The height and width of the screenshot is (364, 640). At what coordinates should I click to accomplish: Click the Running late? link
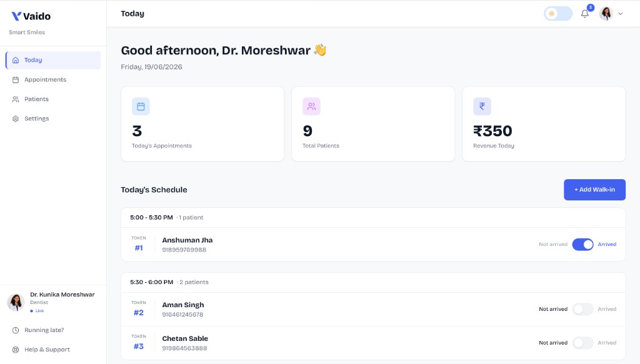coord(44,330)
